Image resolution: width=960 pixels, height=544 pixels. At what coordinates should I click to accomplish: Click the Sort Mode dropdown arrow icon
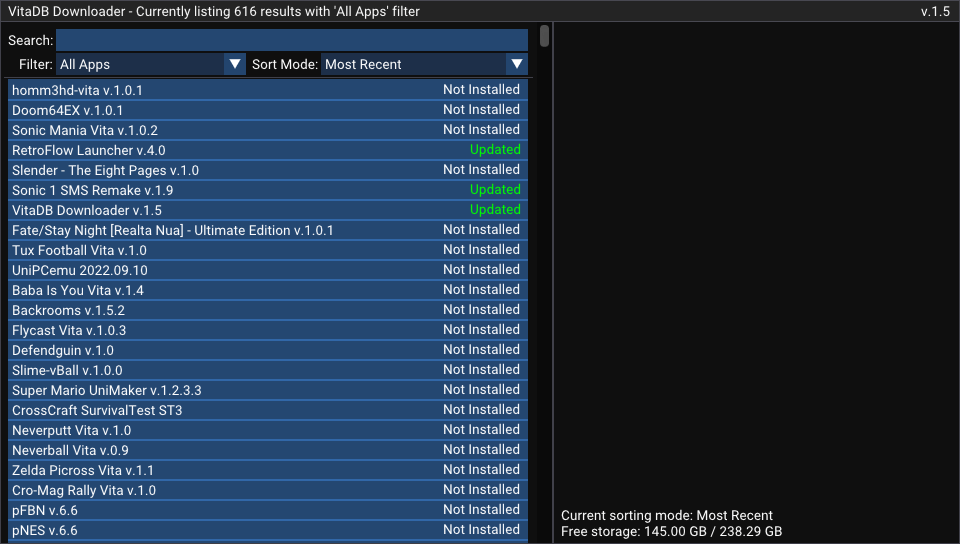(517, 64)
